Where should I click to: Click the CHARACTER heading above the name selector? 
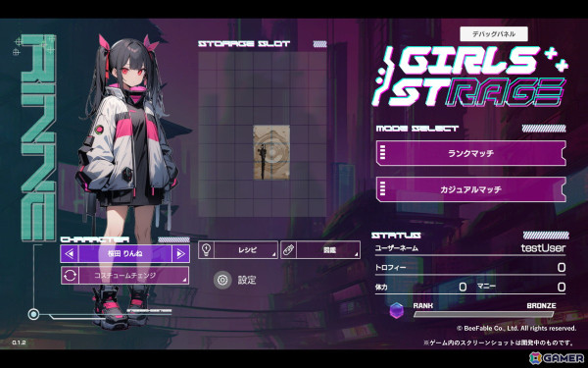click(95, 239)
